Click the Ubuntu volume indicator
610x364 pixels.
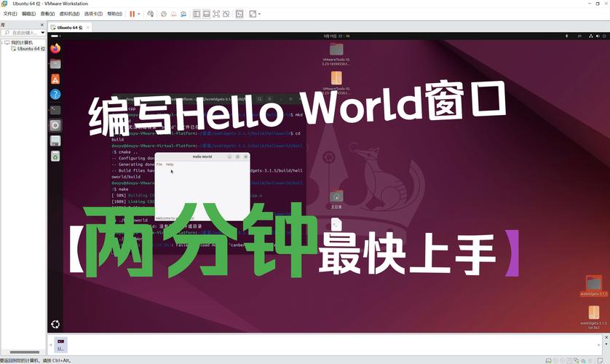[598, 36]
